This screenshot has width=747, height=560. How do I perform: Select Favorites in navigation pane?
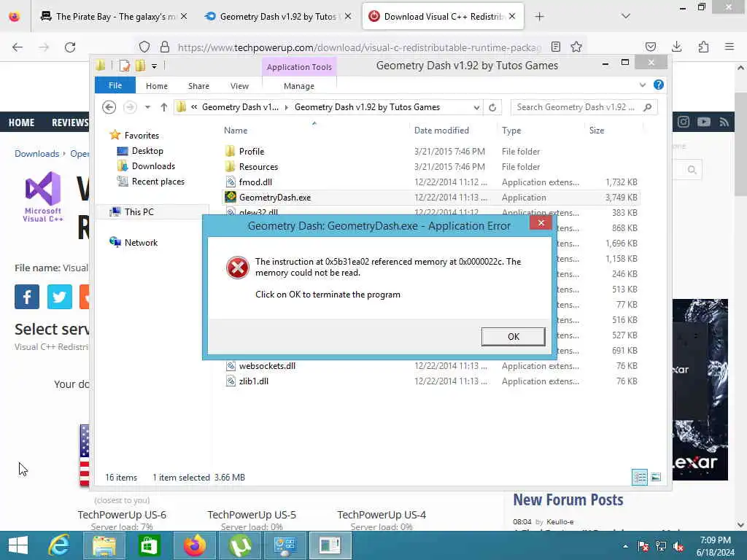pyautogui.click(x=142, y=136)
